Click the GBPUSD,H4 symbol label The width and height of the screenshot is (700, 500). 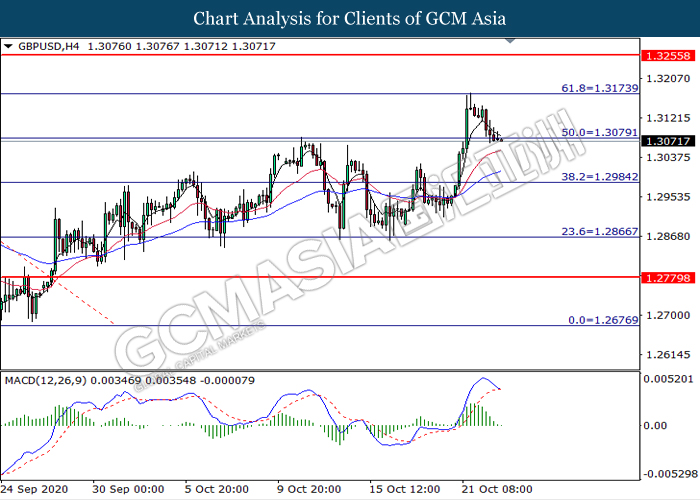pos(46,46)
